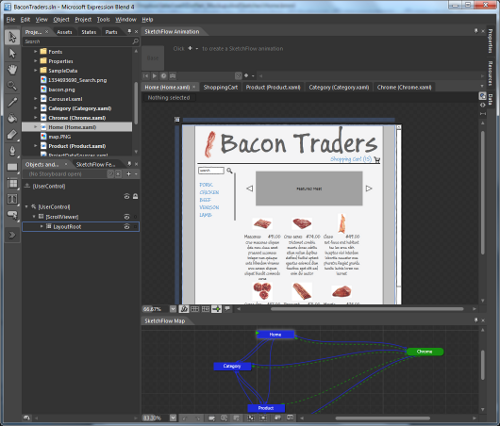Select the Gradient tool
500x426 pixels.
pos(12,134)
